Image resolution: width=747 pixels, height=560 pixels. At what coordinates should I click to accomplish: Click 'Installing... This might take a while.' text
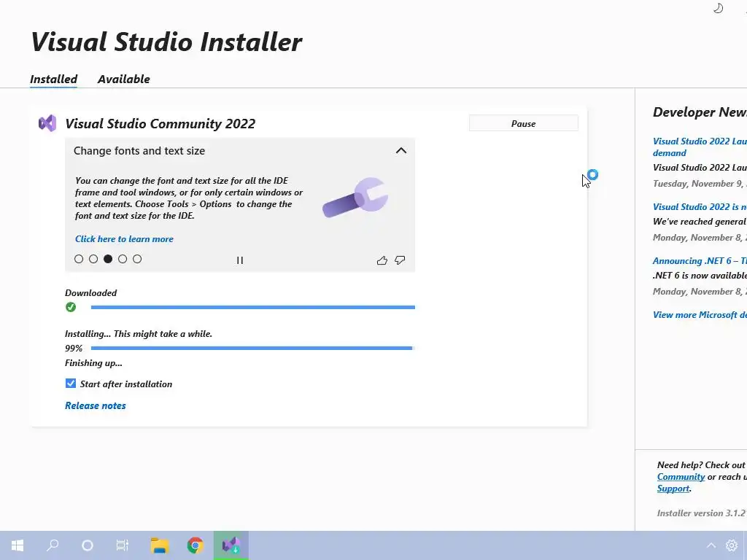[x=139, y=334]
